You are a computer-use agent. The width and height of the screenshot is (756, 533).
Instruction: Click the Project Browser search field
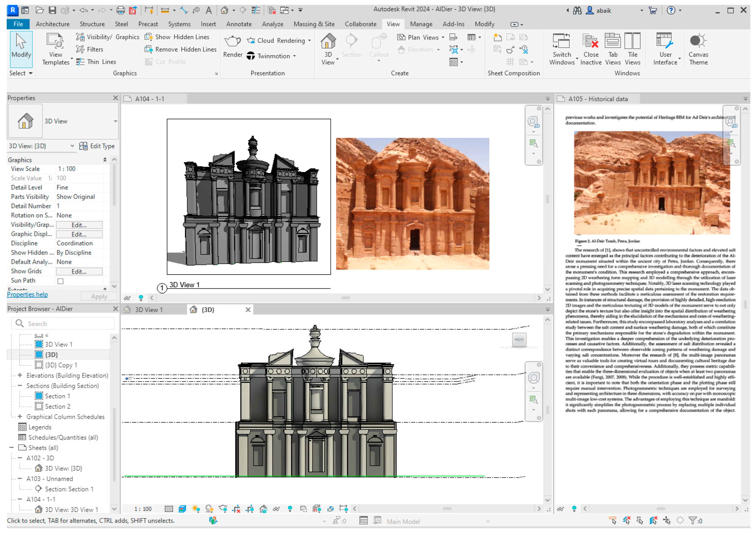[x=66, y=324]
